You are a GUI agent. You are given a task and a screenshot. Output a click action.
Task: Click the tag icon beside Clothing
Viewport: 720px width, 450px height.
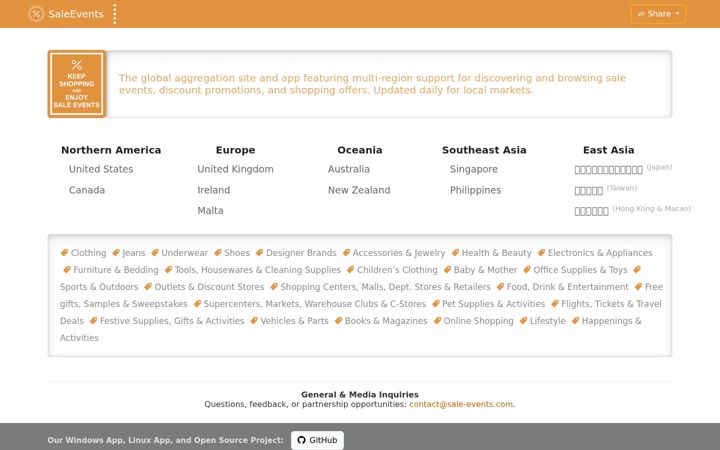pos(64,253)
